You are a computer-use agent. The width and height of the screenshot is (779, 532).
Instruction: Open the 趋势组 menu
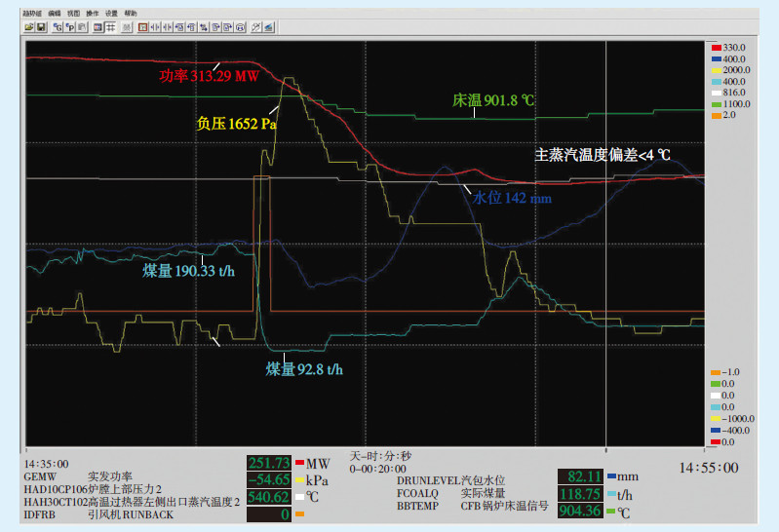pyautogui.click(x=31, y=14)
